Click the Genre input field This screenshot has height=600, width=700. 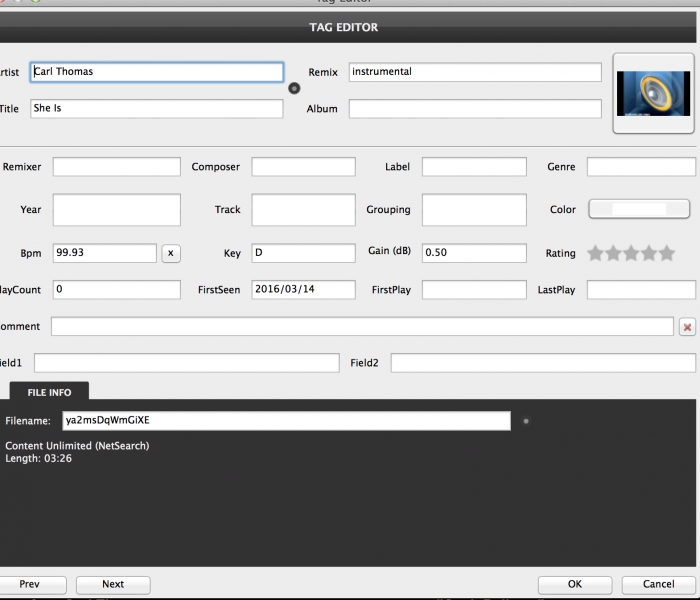point(641,167)
